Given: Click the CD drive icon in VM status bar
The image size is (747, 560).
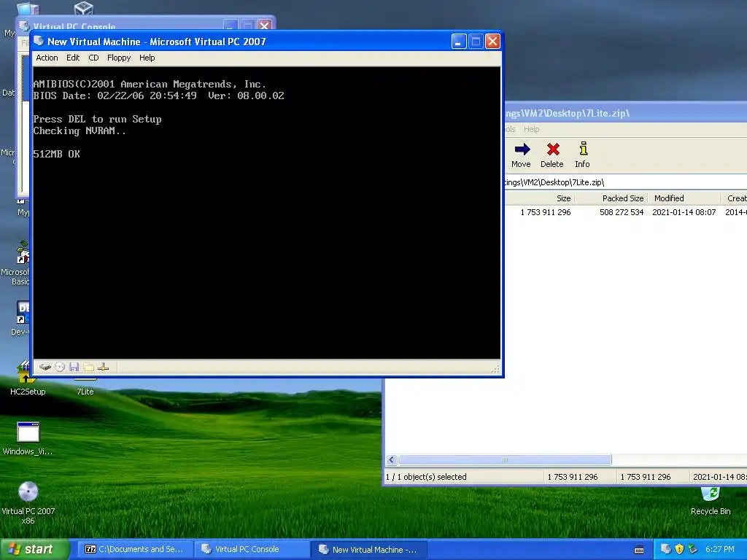Looking at the screenshot, I should (60, 367).
